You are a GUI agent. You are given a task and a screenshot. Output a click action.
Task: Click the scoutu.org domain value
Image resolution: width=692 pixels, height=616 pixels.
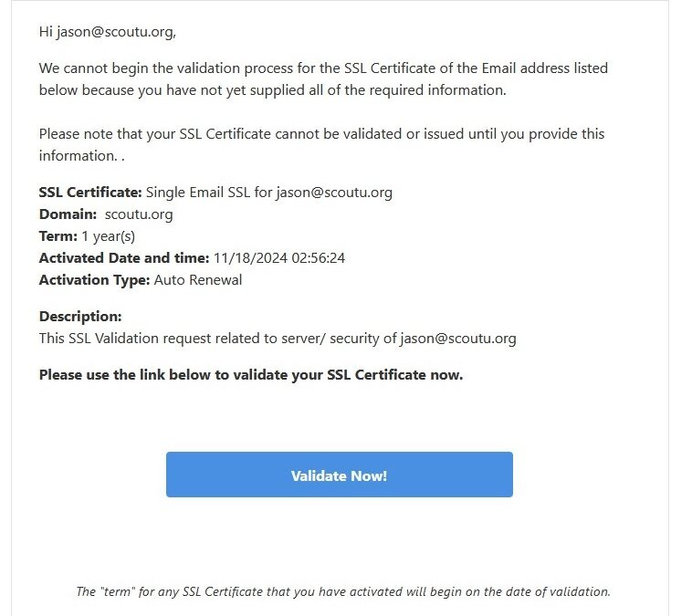[139, 214]
